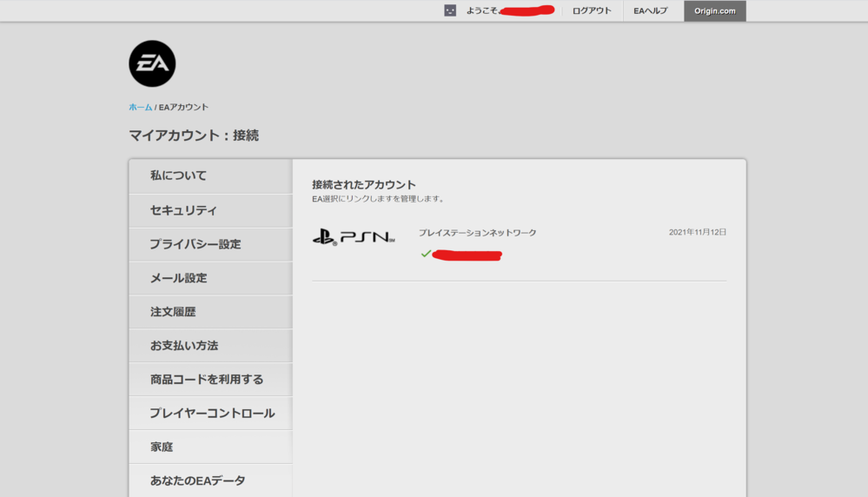Click the EA logo

point(152,63)
